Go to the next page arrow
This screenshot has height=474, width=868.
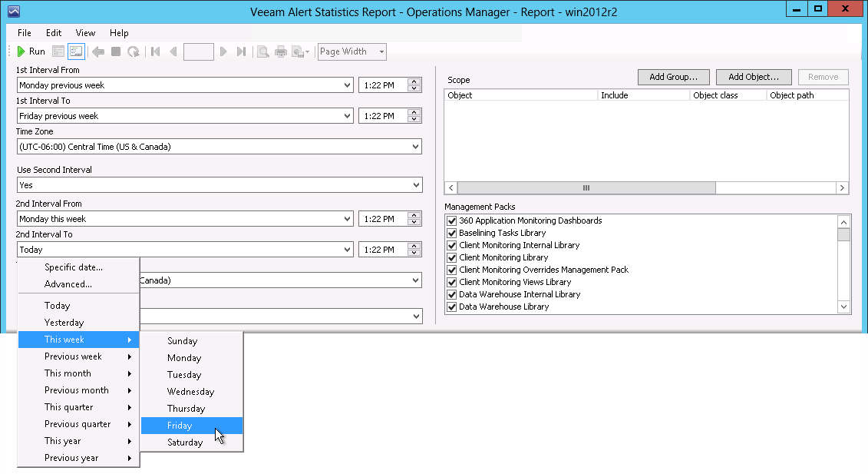tap(223, 51)
